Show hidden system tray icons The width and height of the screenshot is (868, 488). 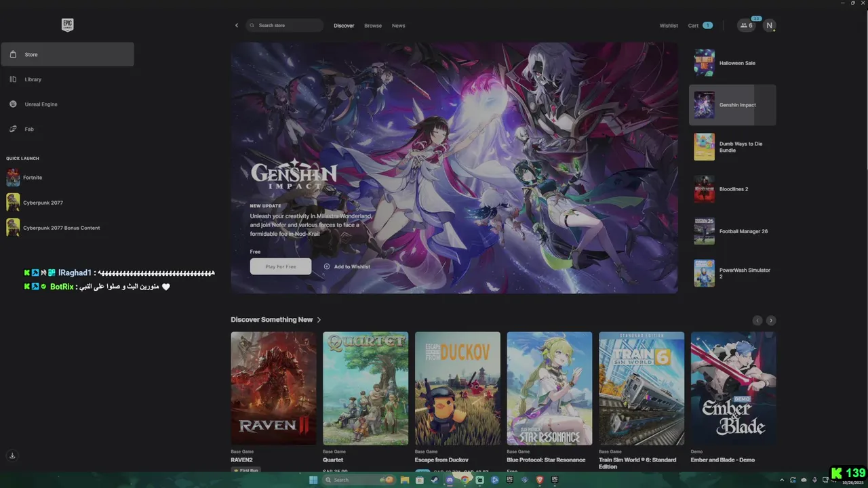(x=781, y=480)
